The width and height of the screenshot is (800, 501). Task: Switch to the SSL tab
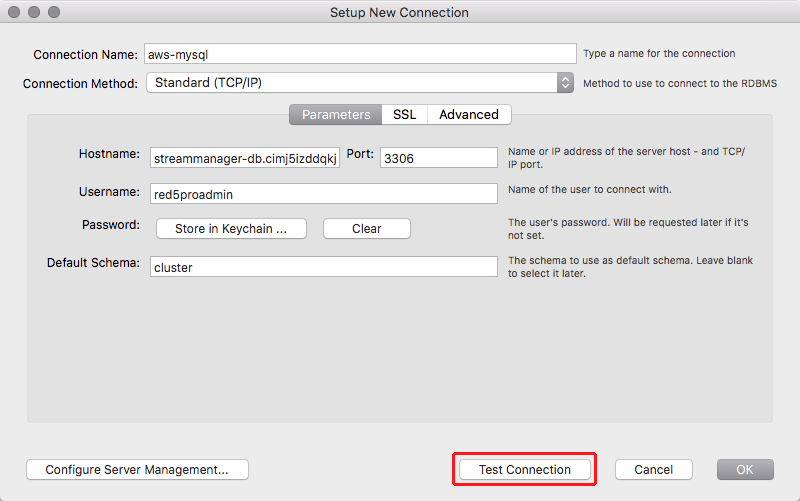[x=405, y=114]
